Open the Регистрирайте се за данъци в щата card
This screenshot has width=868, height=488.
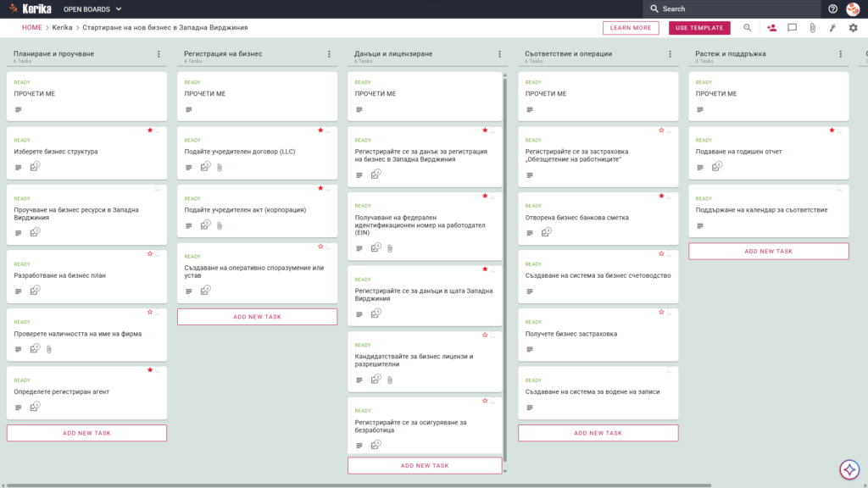coord(425,296)
